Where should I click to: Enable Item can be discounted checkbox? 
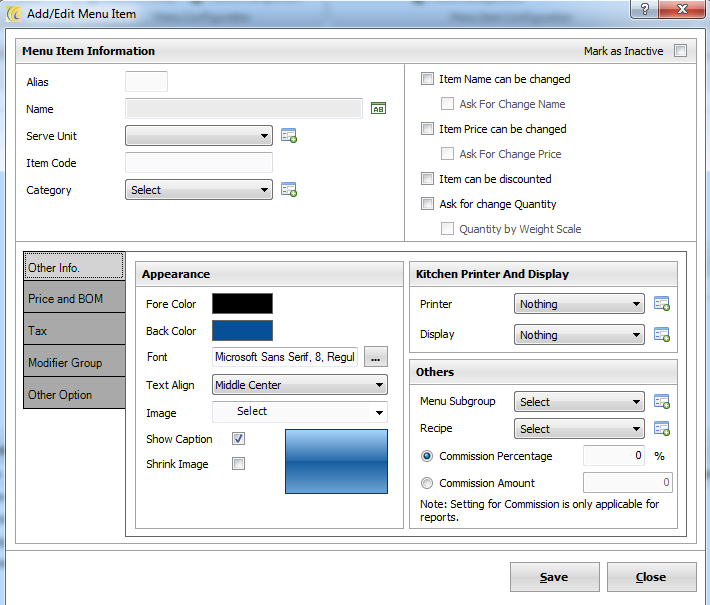(428, 179)
